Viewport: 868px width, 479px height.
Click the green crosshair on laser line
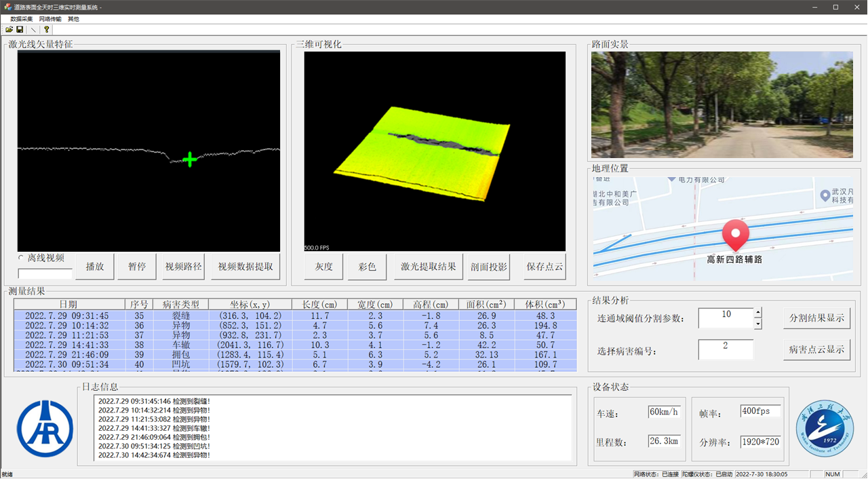[190, 159]
